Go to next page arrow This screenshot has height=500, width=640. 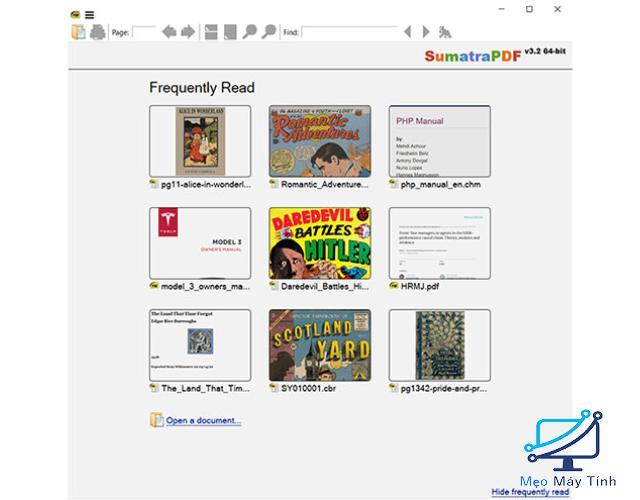click(x=188, y=31)
